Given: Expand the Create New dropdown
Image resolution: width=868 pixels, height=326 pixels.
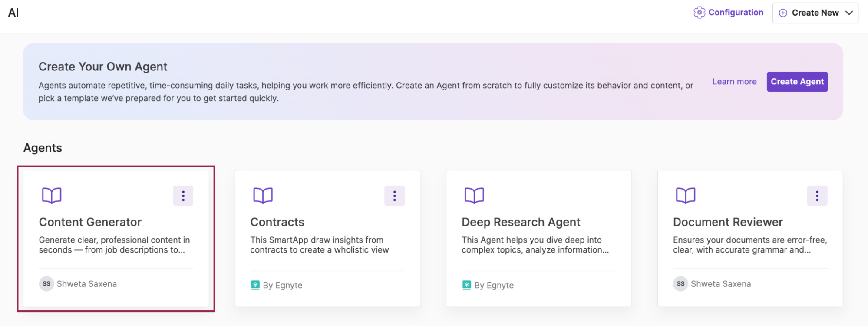Looking at the screenshot, I should (849, 13).
